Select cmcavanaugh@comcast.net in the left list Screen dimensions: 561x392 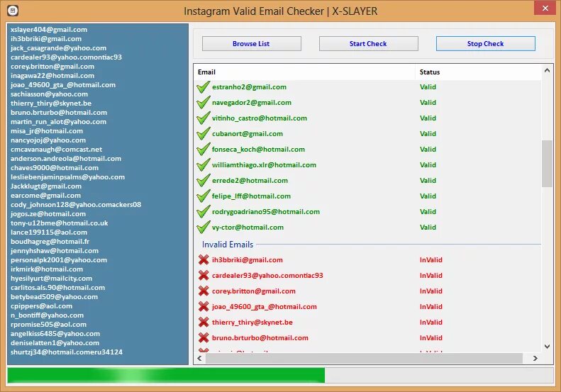coord(57,150)
